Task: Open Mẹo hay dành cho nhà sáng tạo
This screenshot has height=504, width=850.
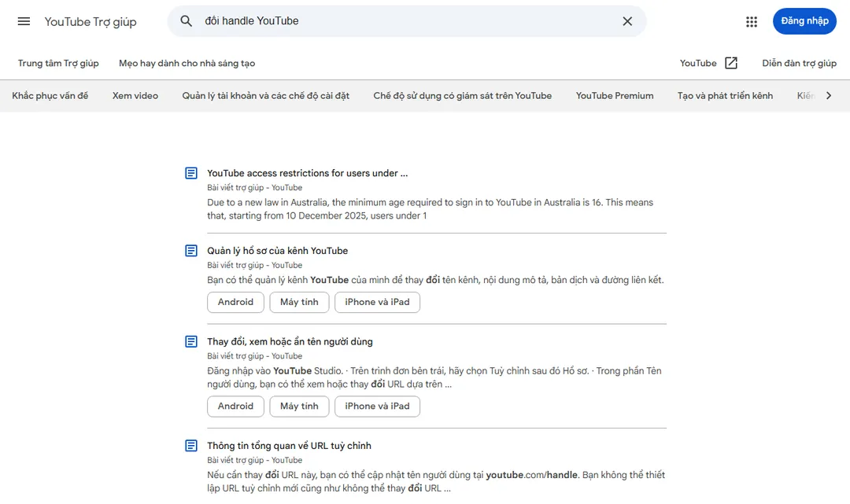Action: (187, 64)
